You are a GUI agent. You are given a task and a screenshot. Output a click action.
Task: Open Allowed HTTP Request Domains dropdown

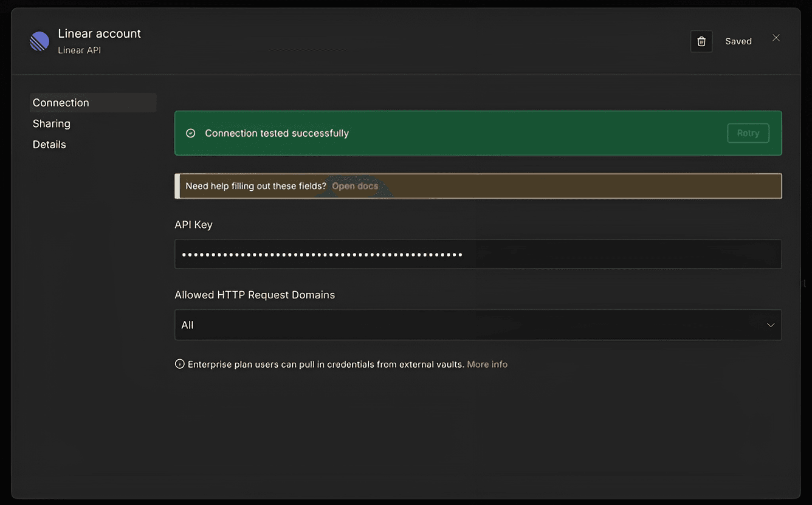[x=478, y=325]
